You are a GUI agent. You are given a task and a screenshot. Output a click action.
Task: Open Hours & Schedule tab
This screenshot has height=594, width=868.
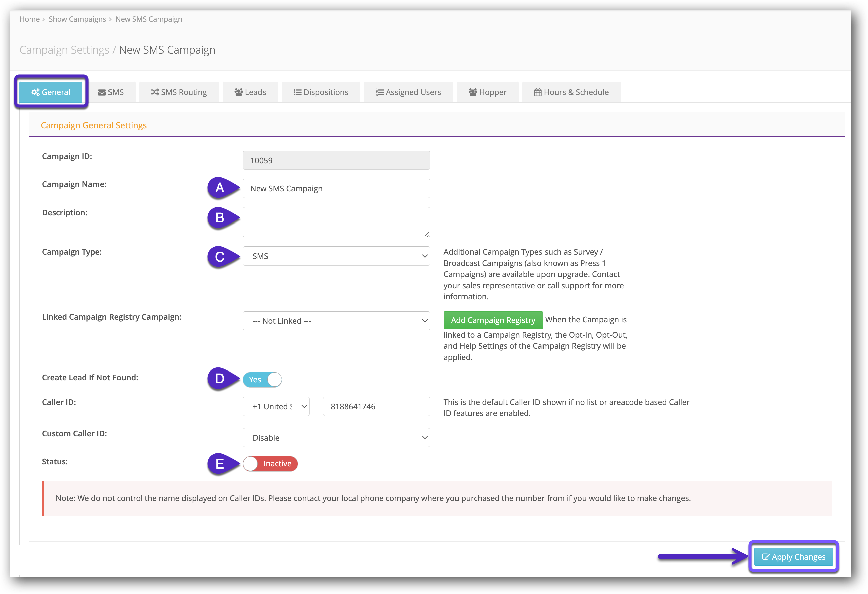572,92
